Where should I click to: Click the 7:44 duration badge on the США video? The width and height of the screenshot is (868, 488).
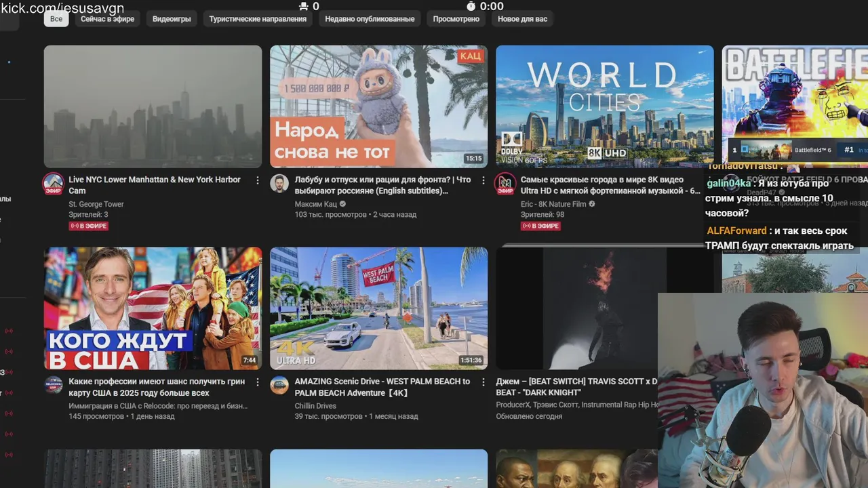point(250,361)
